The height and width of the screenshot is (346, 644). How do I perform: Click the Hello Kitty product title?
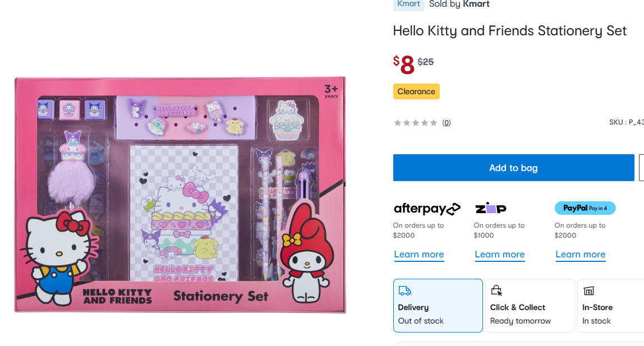coord(509,31)
